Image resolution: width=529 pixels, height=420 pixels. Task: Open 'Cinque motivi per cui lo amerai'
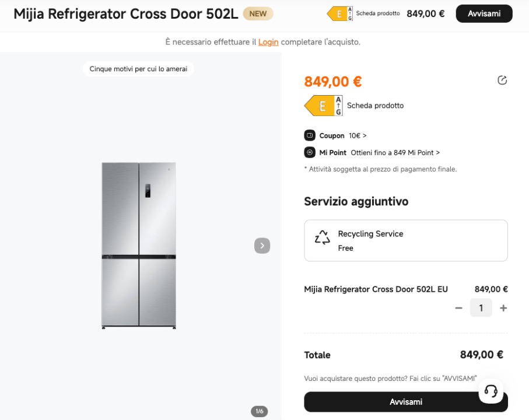click(x=138, y=68)
